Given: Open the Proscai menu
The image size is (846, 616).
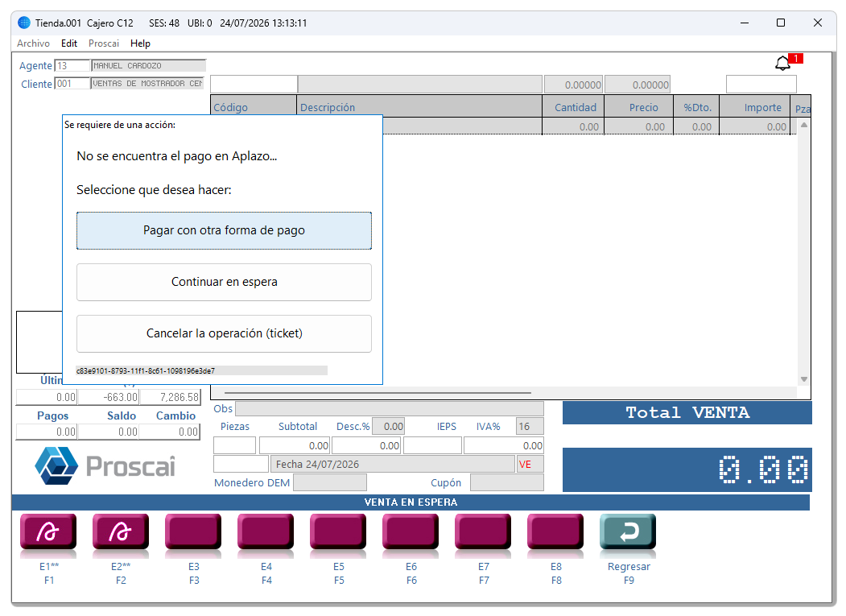Looking at the screenshot, I should 104,43.
